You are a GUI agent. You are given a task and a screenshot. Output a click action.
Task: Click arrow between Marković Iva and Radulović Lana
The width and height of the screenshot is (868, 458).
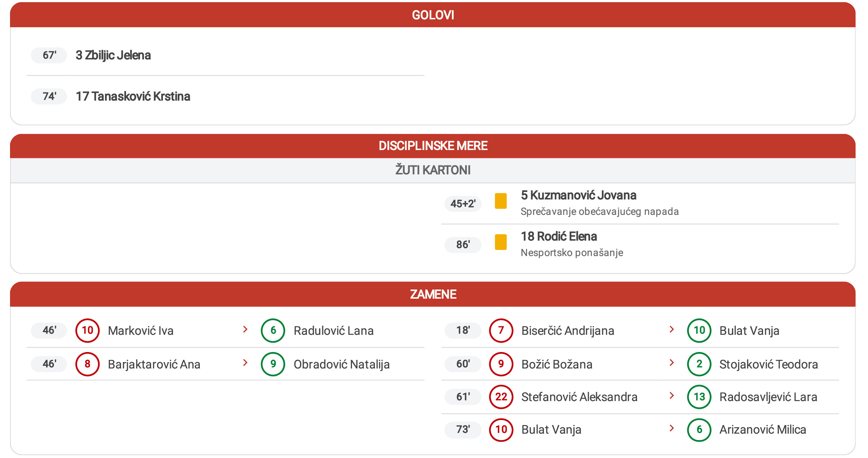point(245,329)
